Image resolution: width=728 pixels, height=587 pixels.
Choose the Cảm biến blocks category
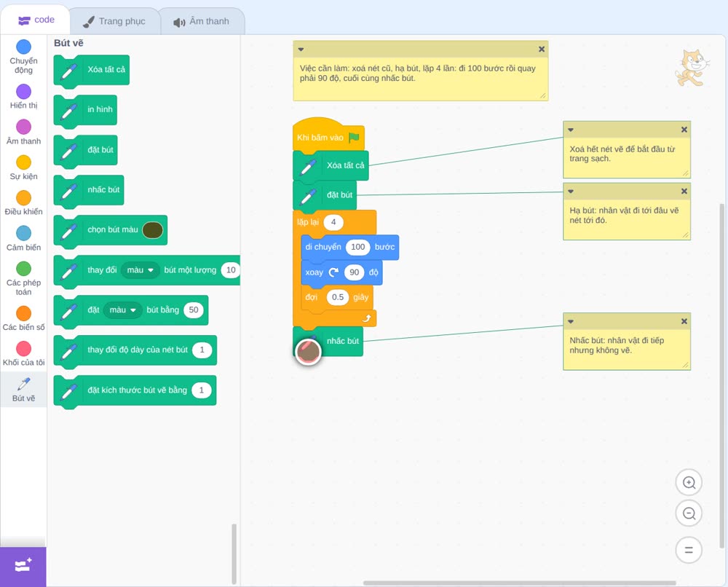(24, 238)
